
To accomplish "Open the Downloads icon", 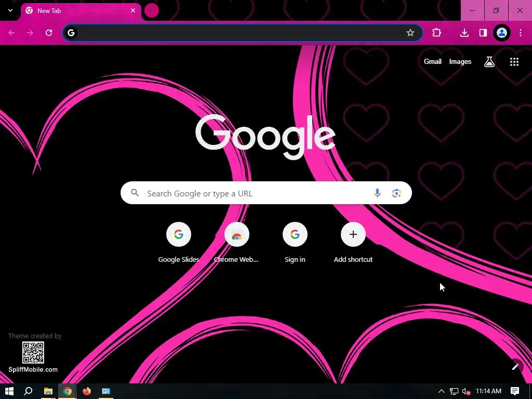I will coord(464,33).
